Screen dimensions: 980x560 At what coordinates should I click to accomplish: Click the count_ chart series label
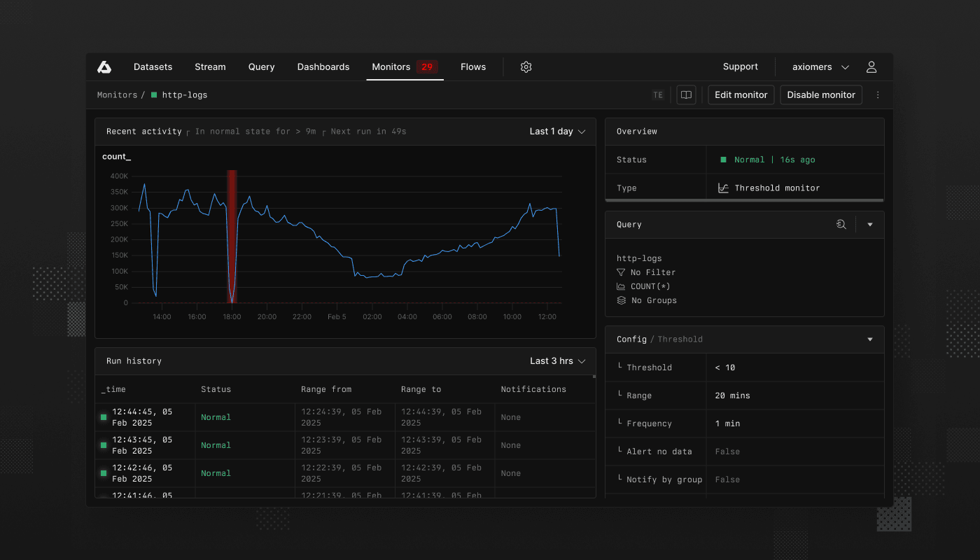click(116, 156)
